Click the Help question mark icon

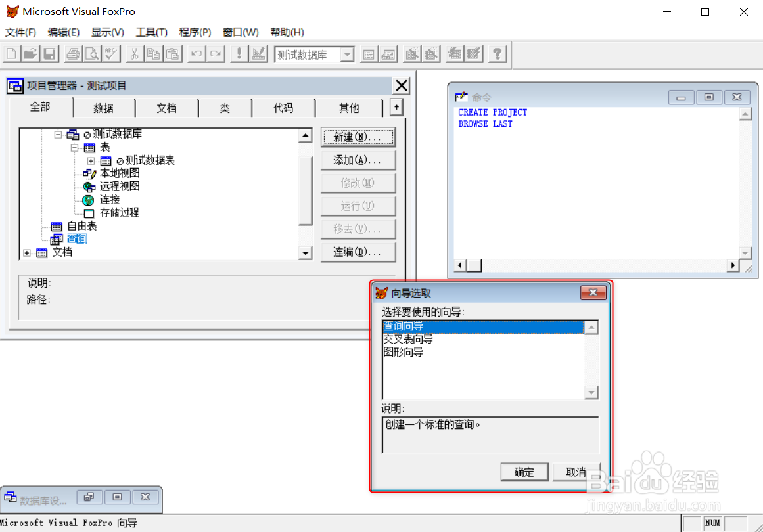point(497,54)
